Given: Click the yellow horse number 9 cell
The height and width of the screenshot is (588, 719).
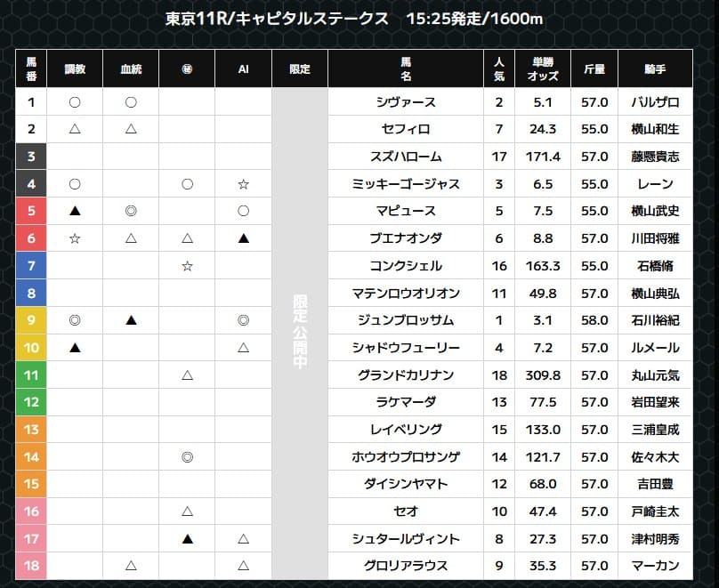Looking at the screenshot, I should 31,320.
